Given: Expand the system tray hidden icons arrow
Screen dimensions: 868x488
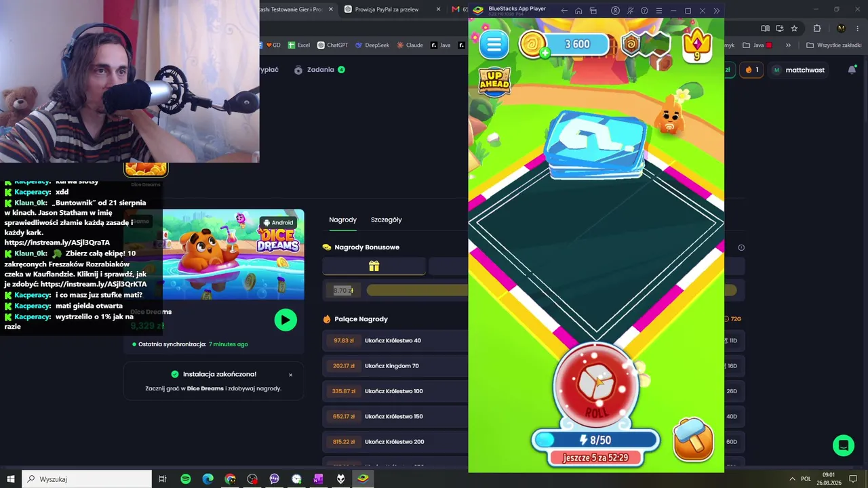Looking at the screenshot, I should pos(791,479).
